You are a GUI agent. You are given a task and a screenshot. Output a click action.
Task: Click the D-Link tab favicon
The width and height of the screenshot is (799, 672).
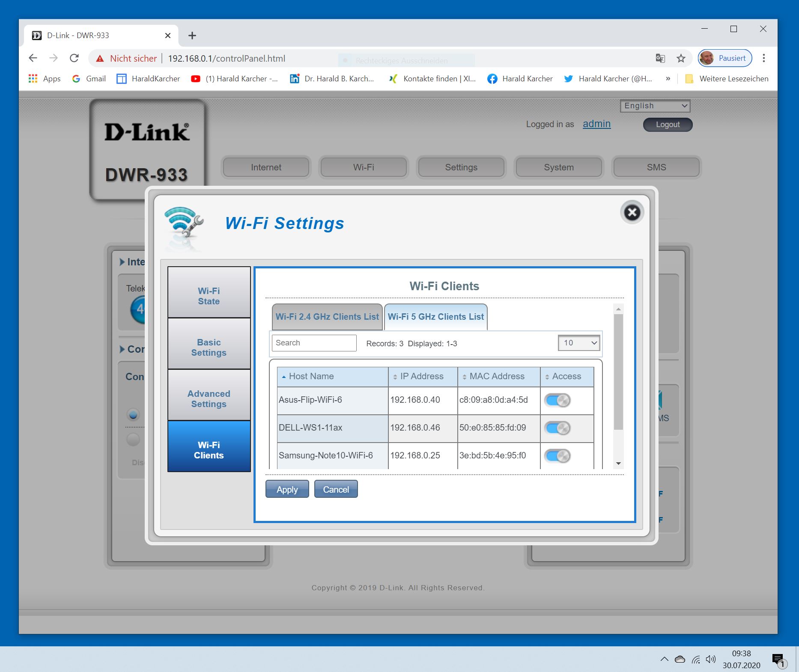pyautogui.click(x=37, y=36)
